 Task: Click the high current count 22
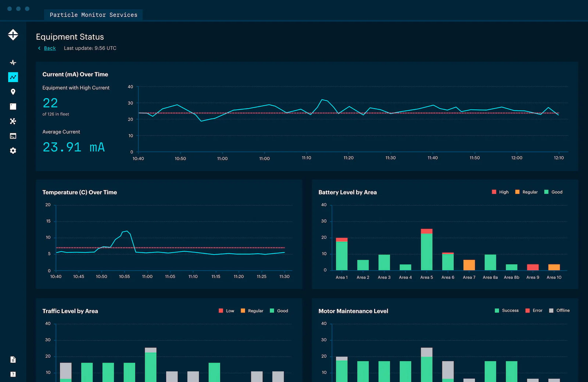(x=50, y=103)
